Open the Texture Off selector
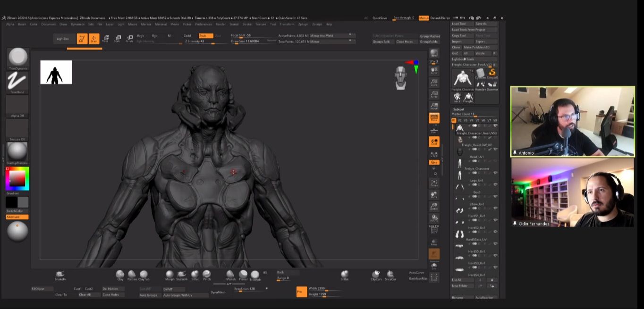 click(x=18, y=130)
